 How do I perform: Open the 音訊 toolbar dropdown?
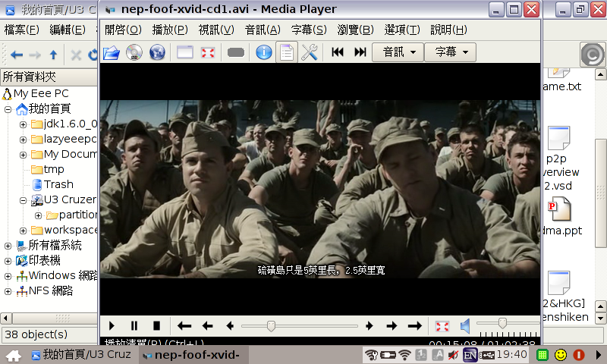click(x=398, y=52)
